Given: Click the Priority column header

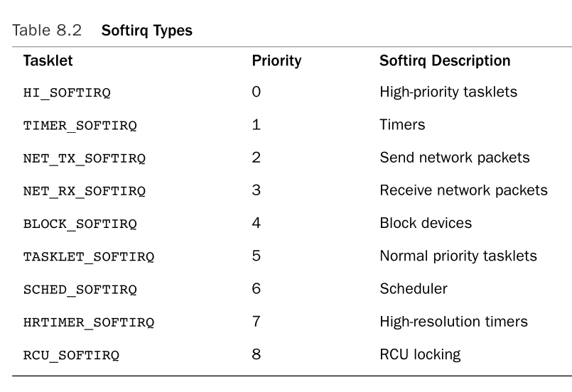Looking at the screenshot, I should click(x=276, y=61).
